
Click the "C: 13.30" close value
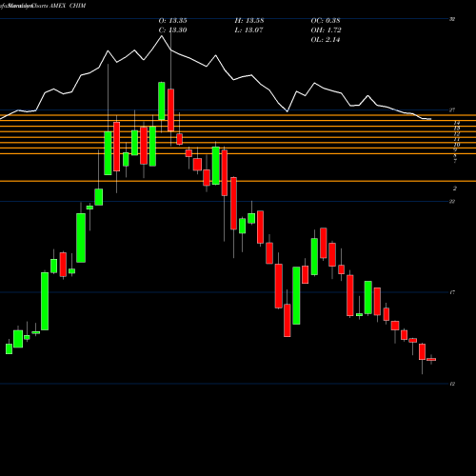(x=172, y=30)
